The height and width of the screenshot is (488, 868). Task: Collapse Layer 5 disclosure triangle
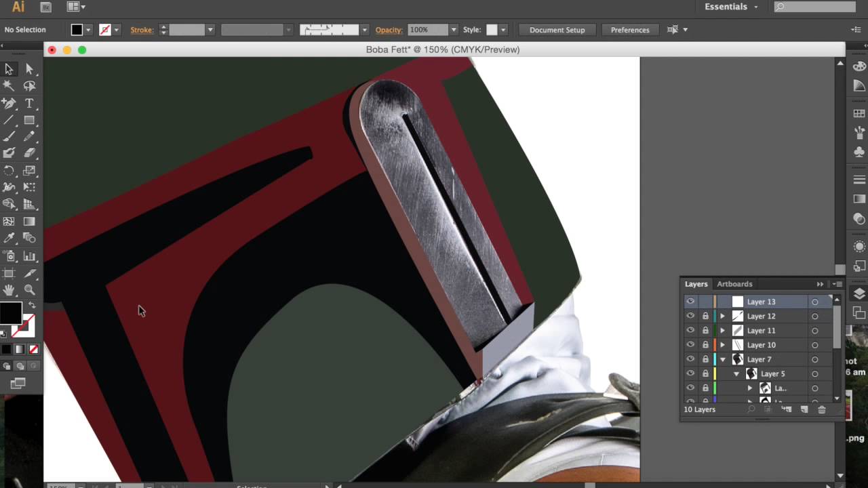coord(736,374)
